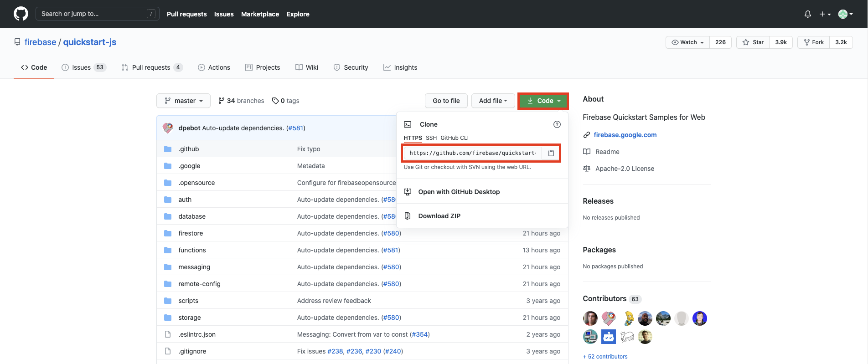Fork the repository

pos(814,42)
